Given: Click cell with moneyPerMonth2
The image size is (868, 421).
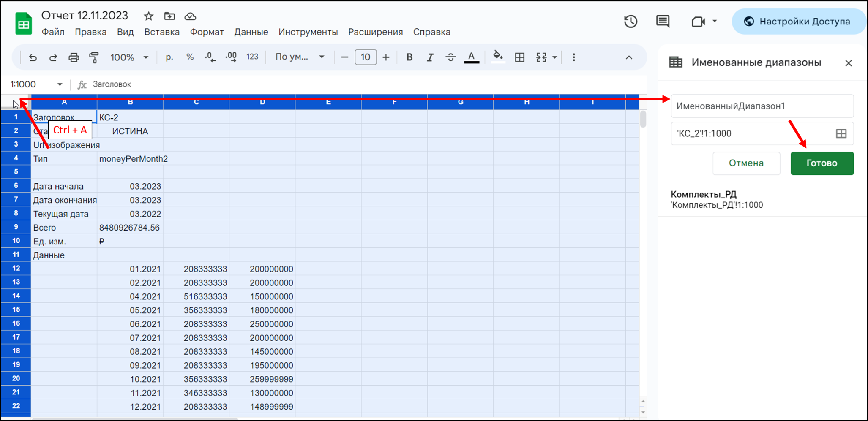Looking at the screenshot, I should (x=130, y=159).
